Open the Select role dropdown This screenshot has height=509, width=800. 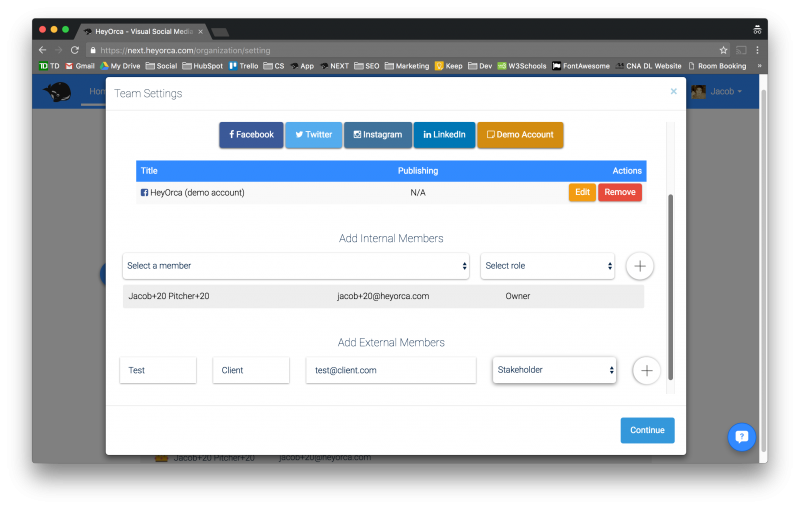[x=547, y=266]
